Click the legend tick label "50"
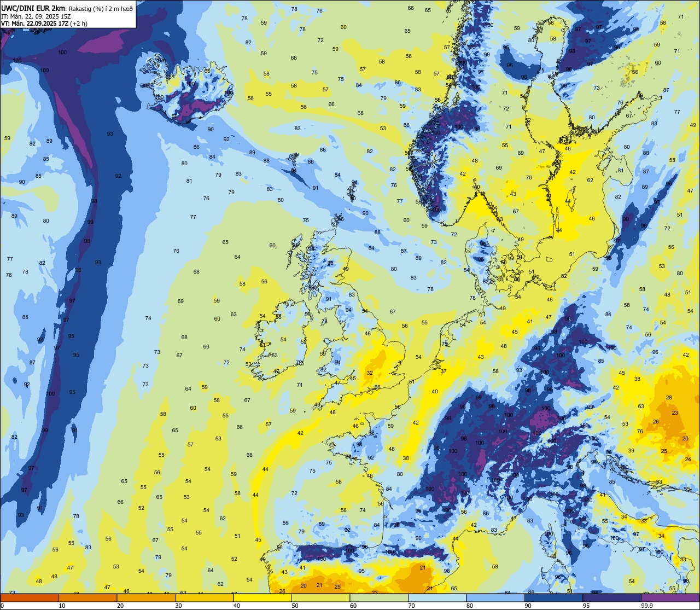The image size is (700, 610). coord(295,606)
